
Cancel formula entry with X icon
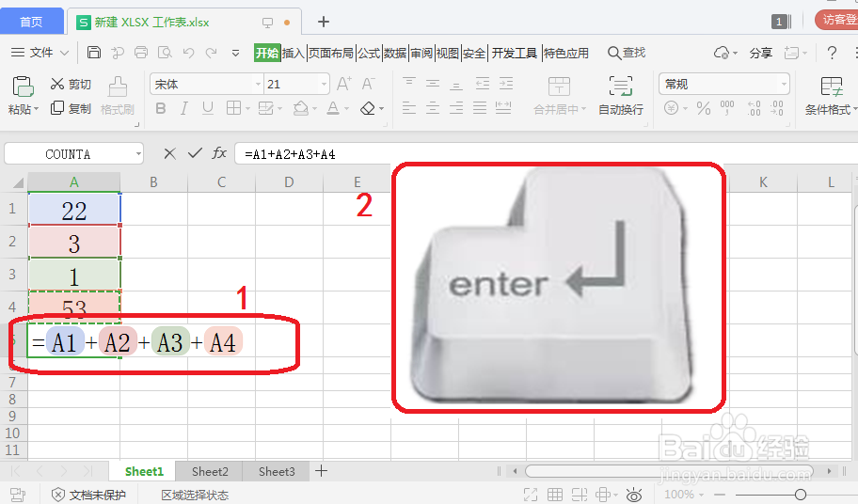(169, 153)
